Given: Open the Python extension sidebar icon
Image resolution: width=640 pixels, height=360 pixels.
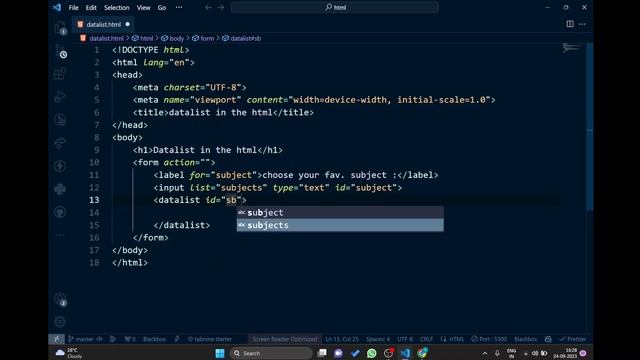Looking at the screenshot, I should click(60, 189).
